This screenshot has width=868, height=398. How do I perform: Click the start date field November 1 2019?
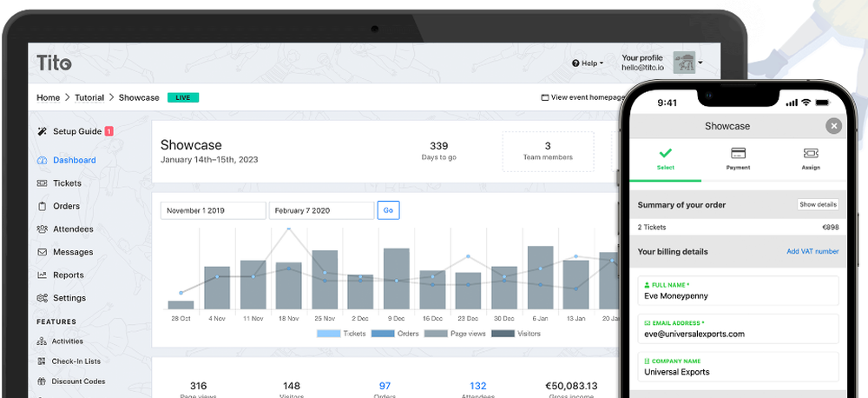click(x=214, y=210)
